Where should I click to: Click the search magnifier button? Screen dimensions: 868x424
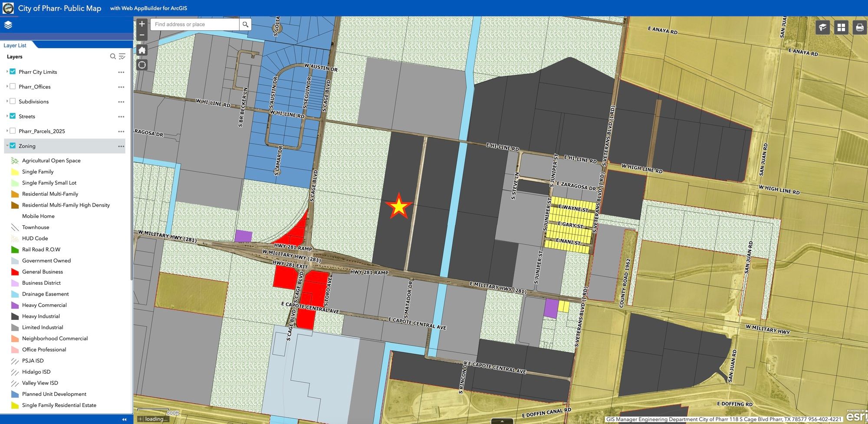245,24
